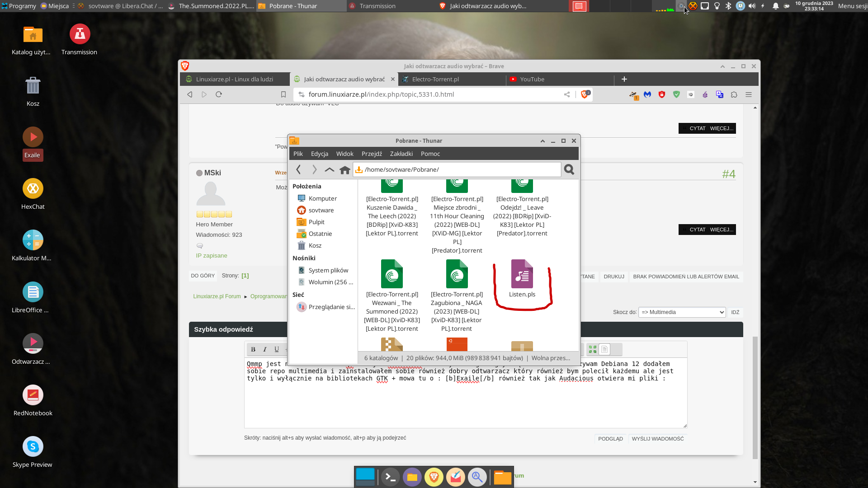
Task: Click WIĘCEJ... on post #4
Action: pos(722,230)
